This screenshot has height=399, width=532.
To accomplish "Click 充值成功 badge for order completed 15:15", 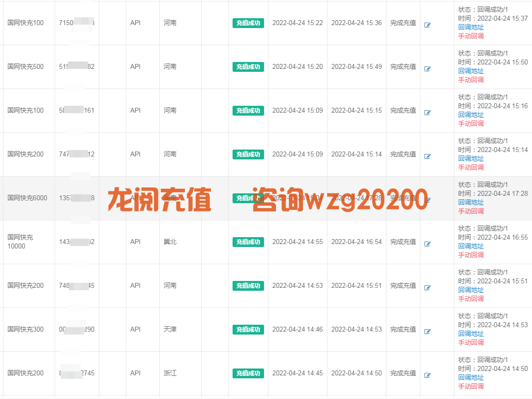I will coord(248,111).
